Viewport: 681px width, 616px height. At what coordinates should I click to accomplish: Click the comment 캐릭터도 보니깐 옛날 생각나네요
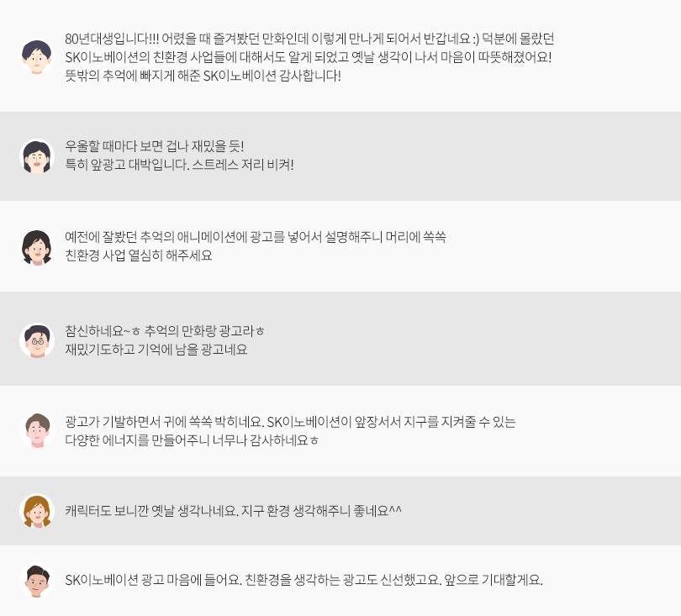[x=233, y=511]
